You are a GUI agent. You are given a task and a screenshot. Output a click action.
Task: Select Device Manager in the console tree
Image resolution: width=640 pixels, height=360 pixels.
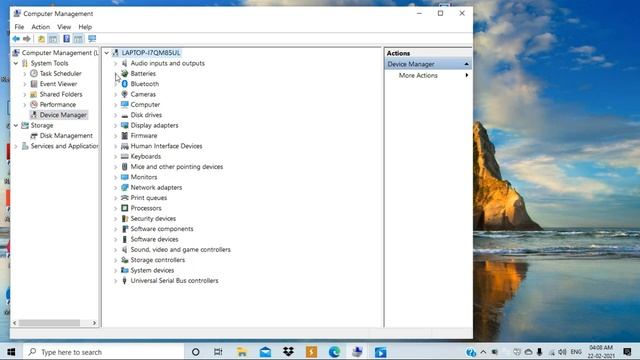63,115
